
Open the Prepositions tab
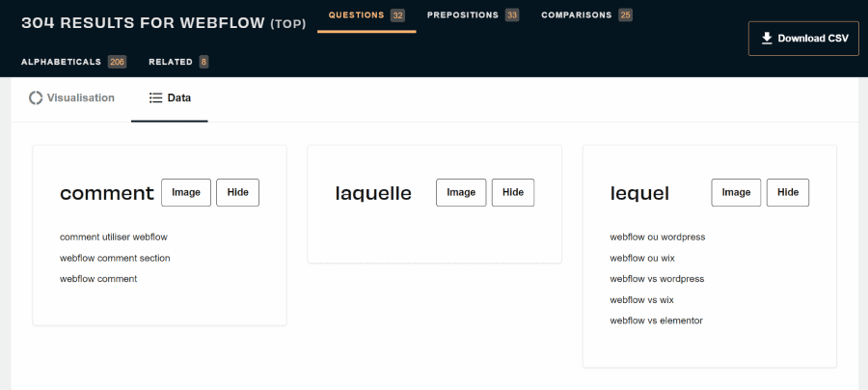[473, 15]
